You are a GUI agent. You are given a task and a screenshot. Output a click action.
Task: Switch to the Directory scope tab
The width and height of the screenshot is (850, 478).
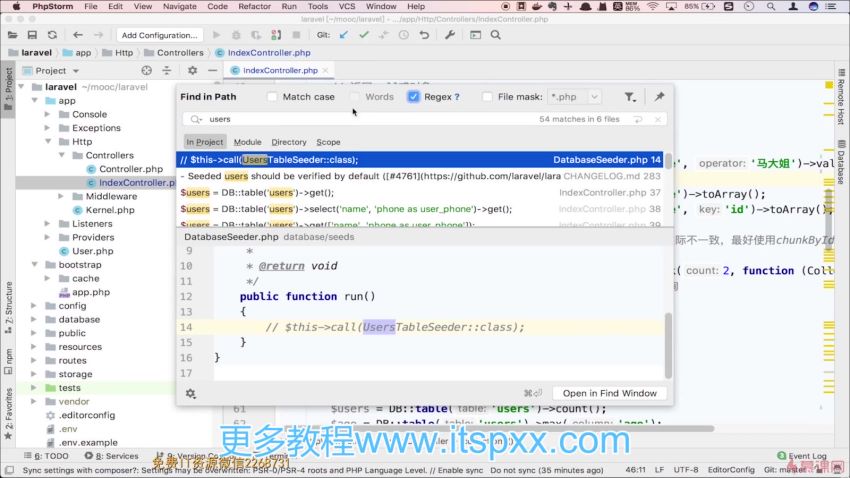[x=289, y=142]
